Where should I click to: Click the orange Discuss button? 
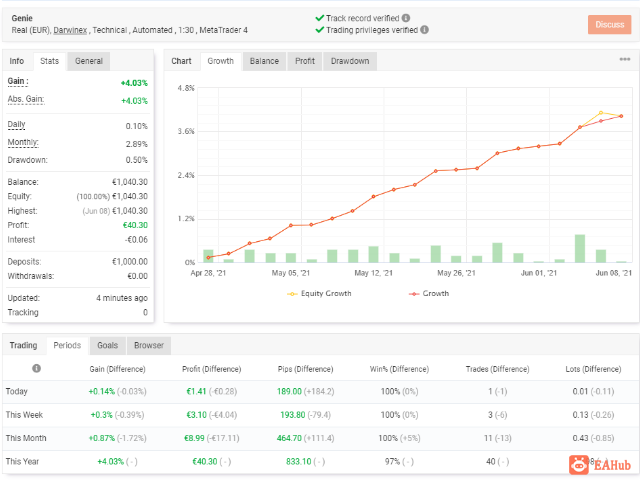(609, 24)
